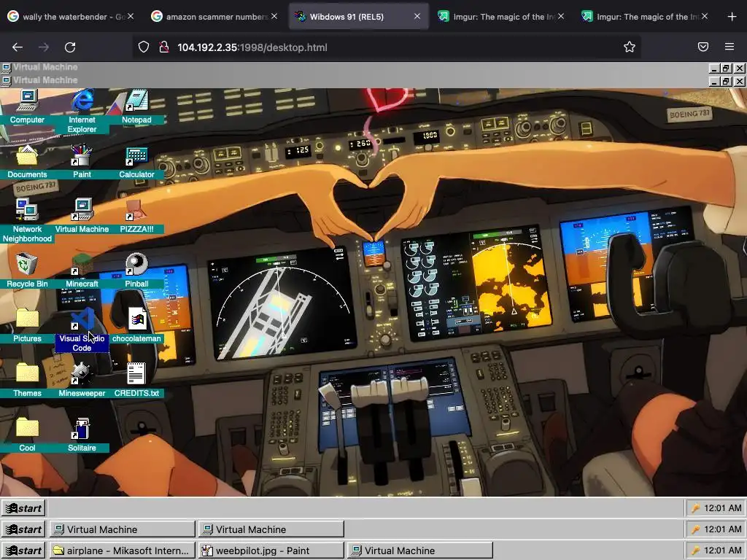Click the top taskbar clock 12:01 AM
Viewport: 747px width, 560px height.
tap(722, 508)
